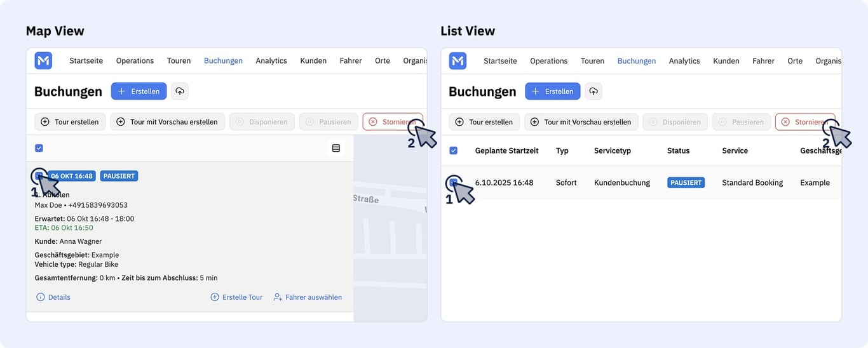Image resolution: width=868 pixels, height=348 pixels.
Task: Open Buchungen in Map View navigation
Action: click(223, 61)
